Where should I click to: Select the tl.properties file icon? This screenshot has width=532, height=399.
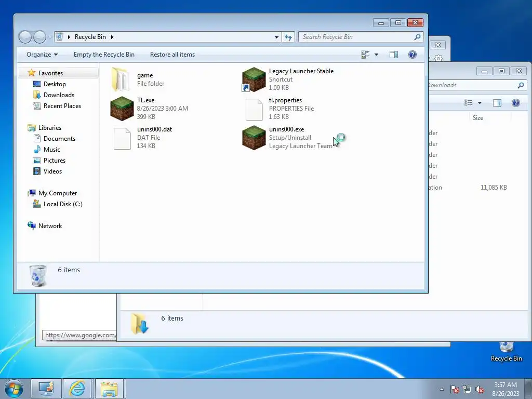254,109
